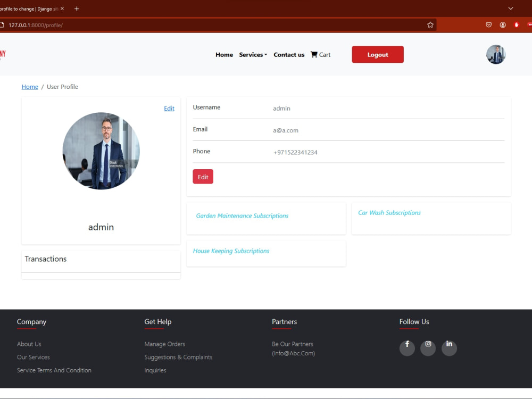Open a new browser tab
This screenshot has height=399, width=532.
click(77, 9)
